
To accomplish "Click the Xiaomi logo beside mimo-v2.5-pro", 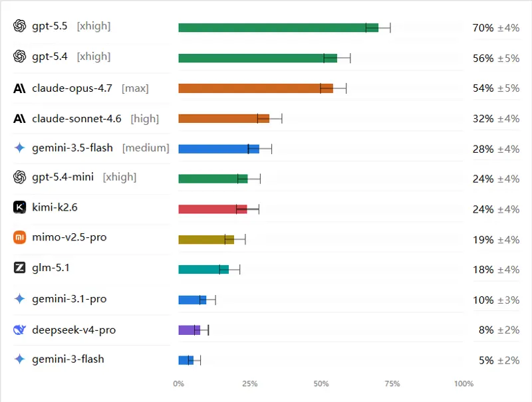I will tap(20, 237).
